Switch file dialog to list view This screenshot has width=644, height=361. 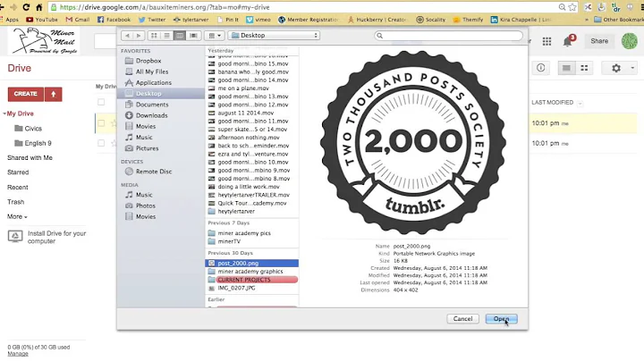coord(166,36)
